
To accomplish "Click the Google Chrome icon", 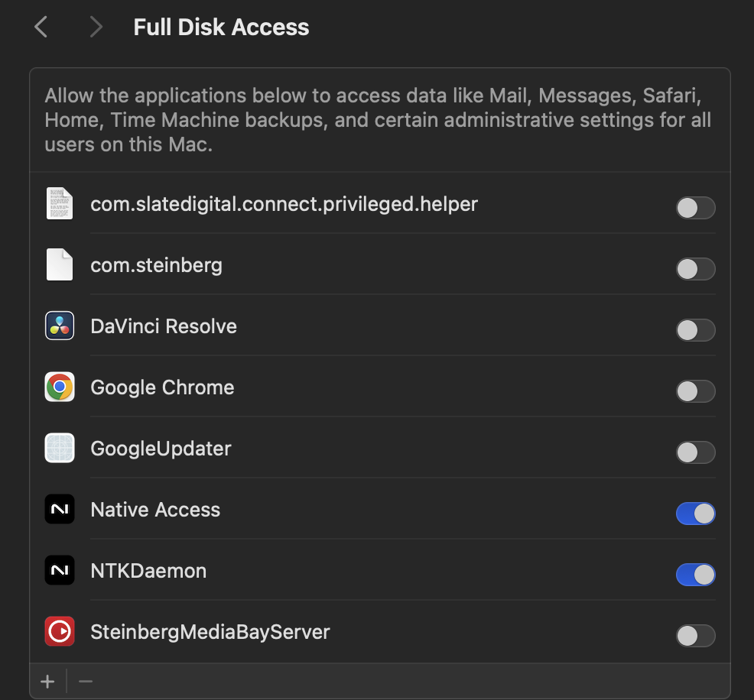I will 60,387.
